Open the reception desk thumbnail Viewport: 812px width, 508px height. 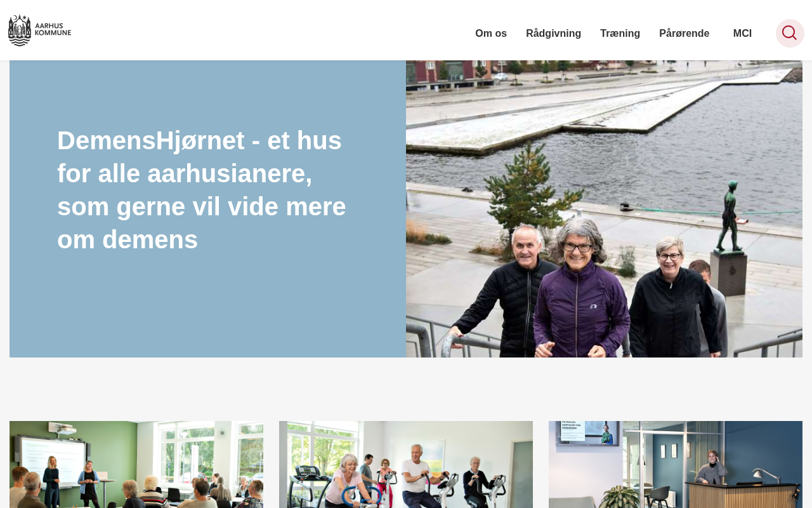676,464
